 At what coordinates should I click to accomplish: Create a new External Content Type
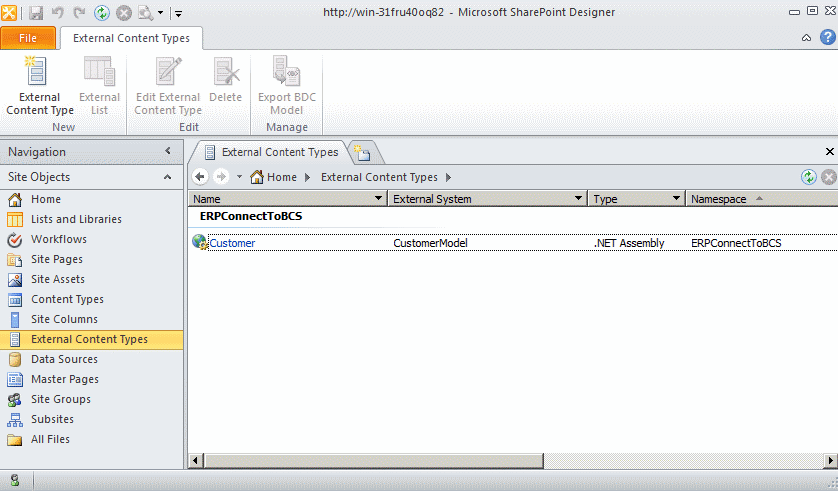click(x=40, y=86)
